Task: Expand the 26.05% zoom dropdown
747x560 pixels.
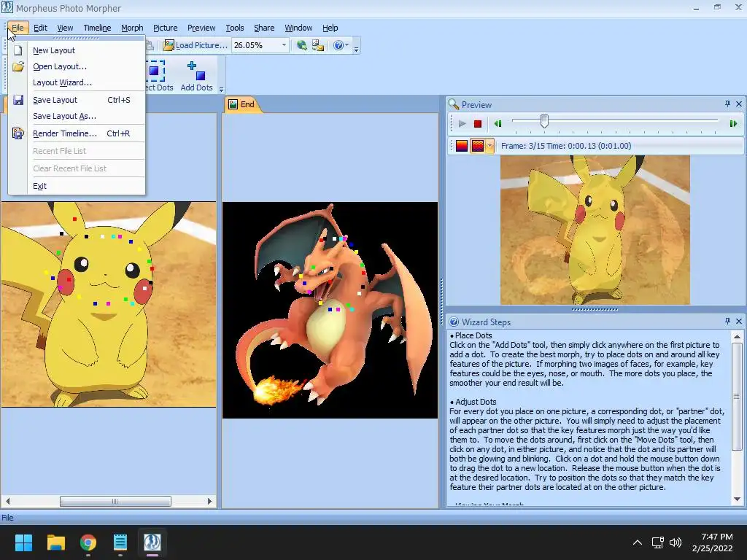Action: point(284,45)
